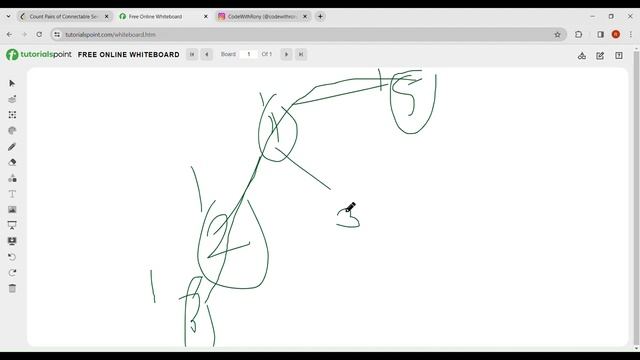
Task: Toggle the browser side panel
Action: 600,35
